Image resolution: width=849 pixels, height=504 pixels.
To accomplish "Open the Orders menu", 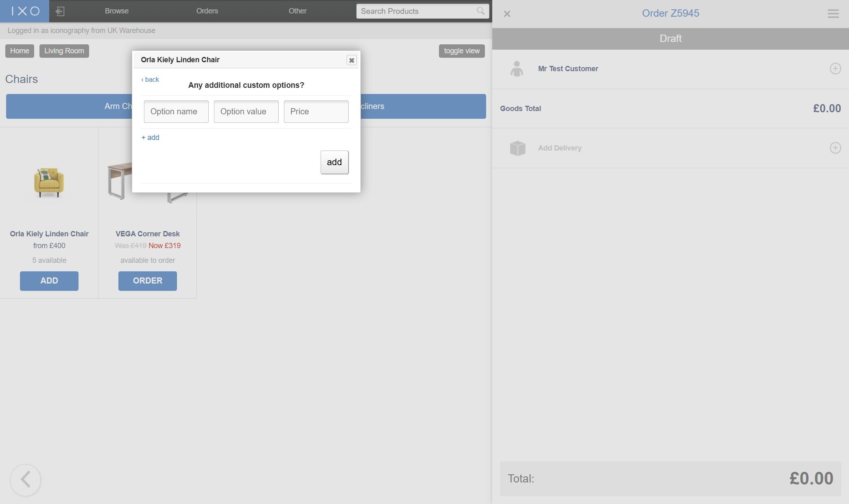I will [x=207, y=11].
